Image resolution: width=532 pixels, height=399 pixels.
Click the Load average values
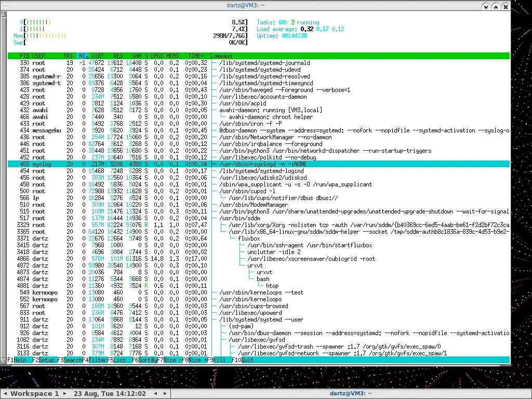coord(322,29)
